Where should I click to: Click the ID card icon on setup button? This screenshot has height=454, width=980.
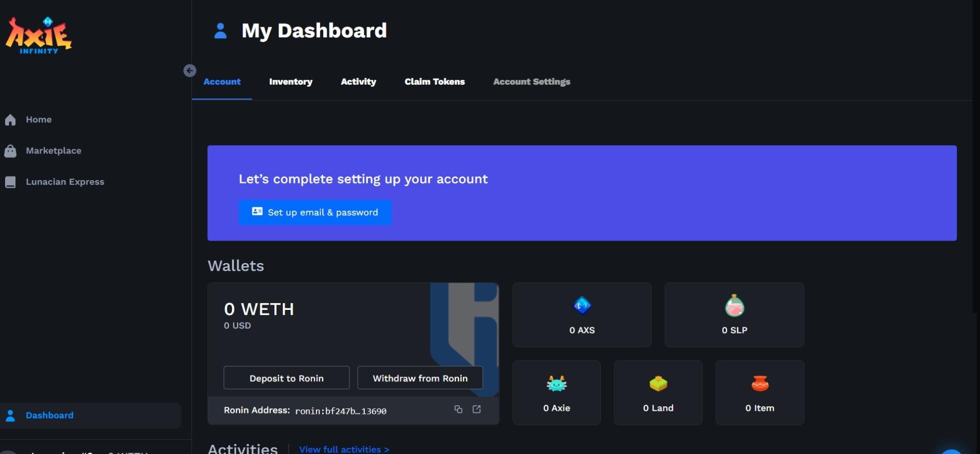pyautogui.click(x=257, y=211)
